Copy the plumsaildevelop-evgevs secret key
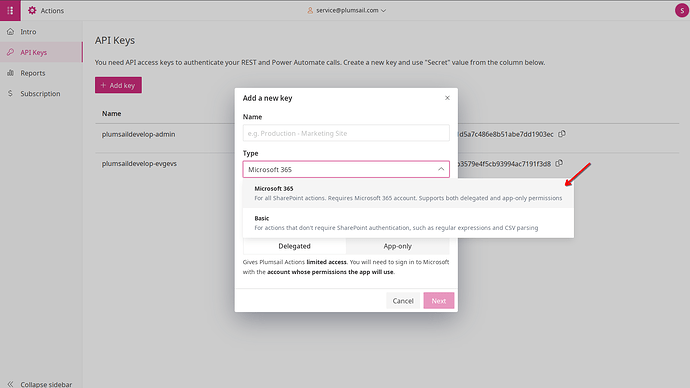Screen dimensions: 690x388 pos(559,163)
